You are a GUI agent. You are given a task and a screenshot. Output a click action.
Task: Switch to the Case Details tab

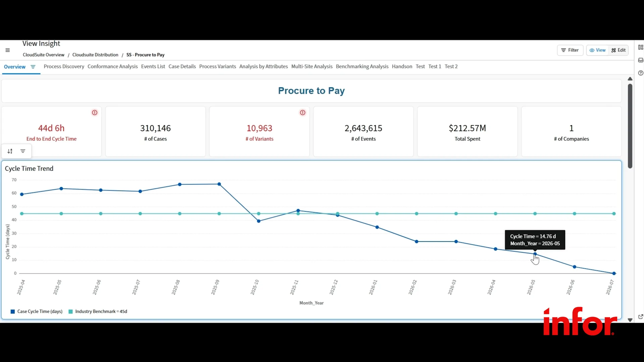(x=182, y=66)
